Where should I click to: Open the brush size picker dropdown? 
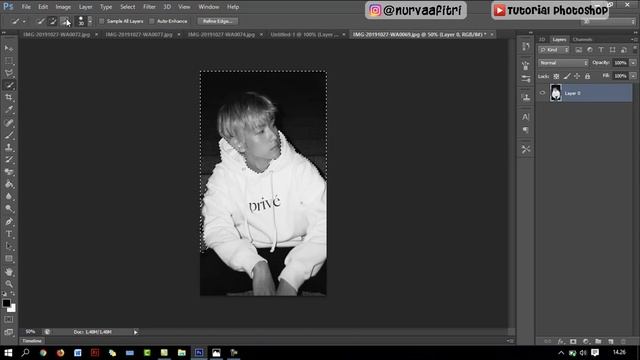(90, 21)
